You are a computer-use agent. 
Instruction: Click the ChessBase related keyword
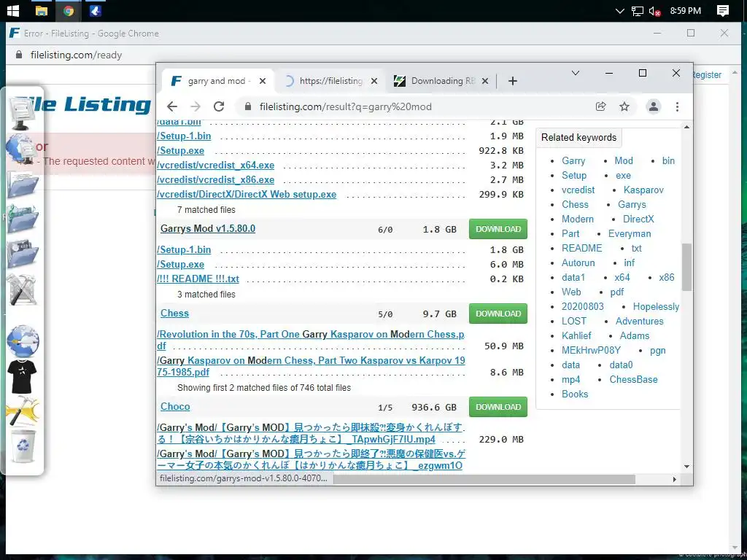[634, 379]
